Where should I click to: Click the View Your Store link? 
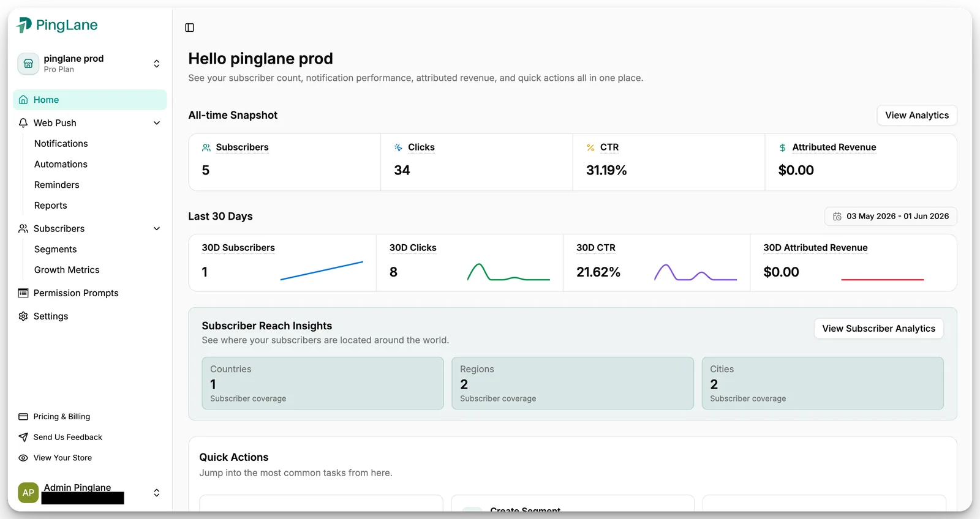pos(62,458)
